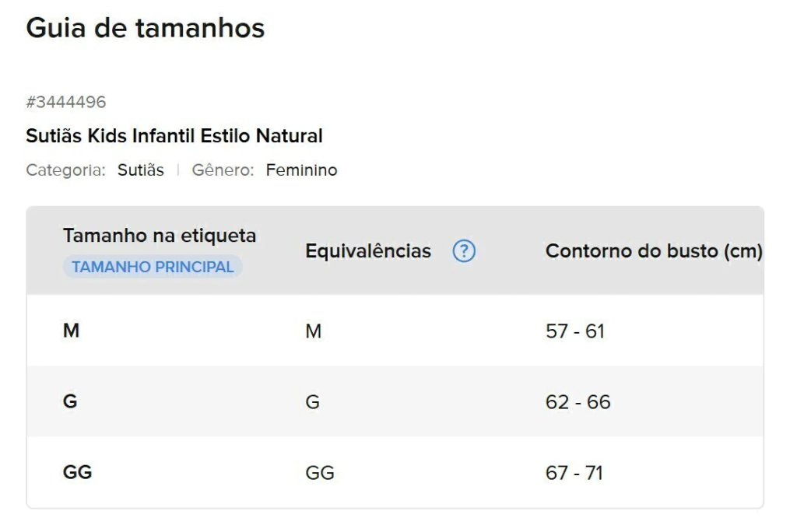Click the Feminino gender value
This screenshot has height=532, width=797.
click(301, 170)
